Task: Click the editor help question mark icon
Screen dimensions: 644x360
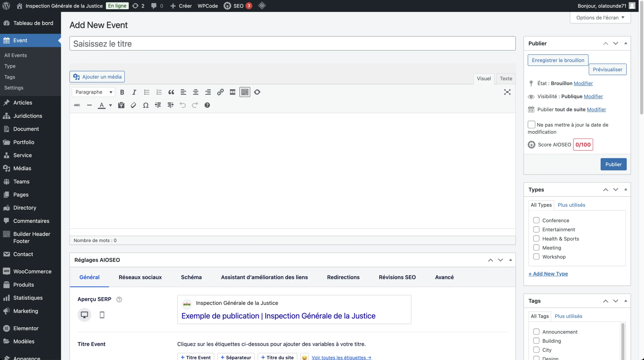Action: 207,105
